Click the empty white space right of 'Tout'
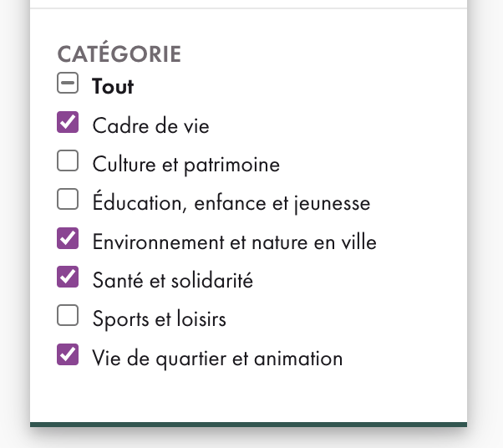Viewport: 503px width, 448px height. pos(292,86)
